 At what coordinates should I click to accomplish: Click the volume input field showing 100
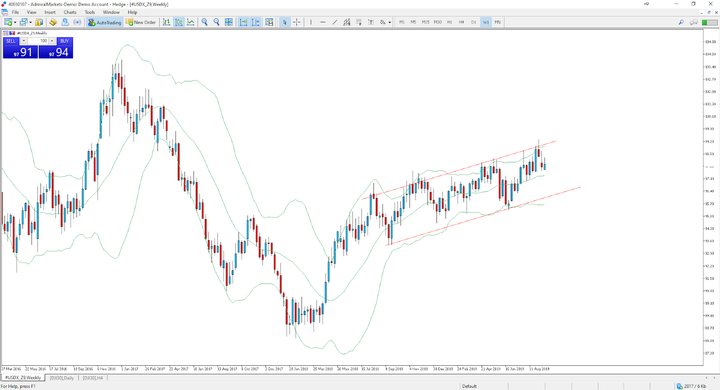click(x=38, y=41)
